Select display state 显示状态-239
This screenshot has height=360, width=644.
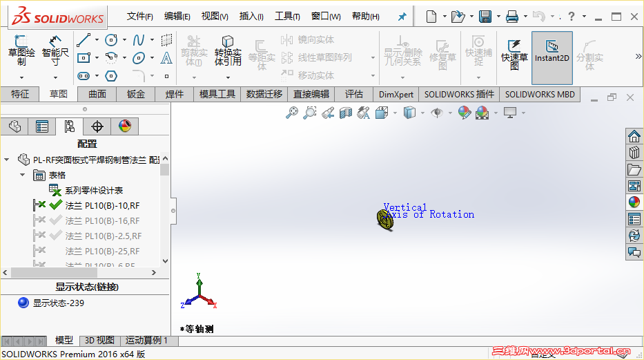click(58, 303)
